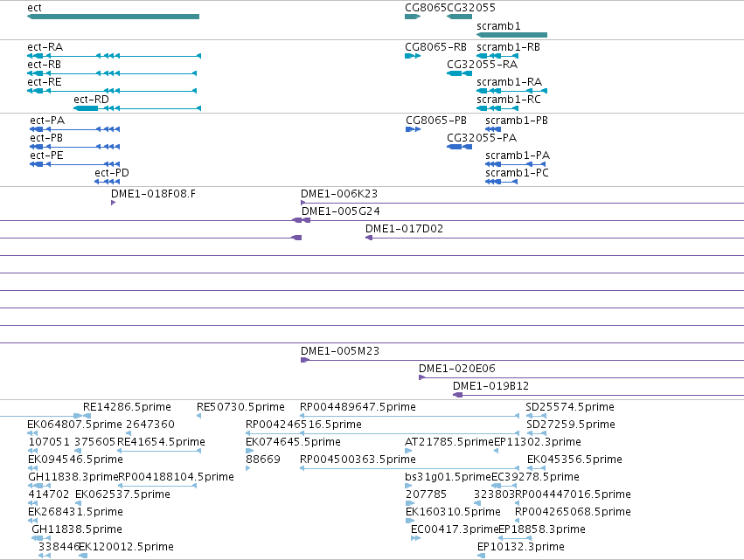Open the GH11838.5prime EST
Image resolution: width=744 pixels, height=560 pixels.
pyautogui.click(x=41, y=539)
